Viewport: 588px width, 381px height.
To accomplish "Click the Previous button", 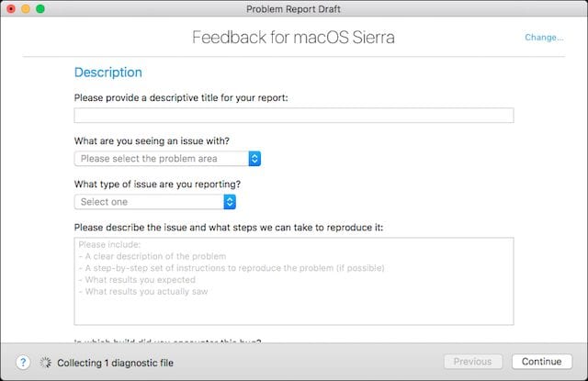I will tap(473, 362).
